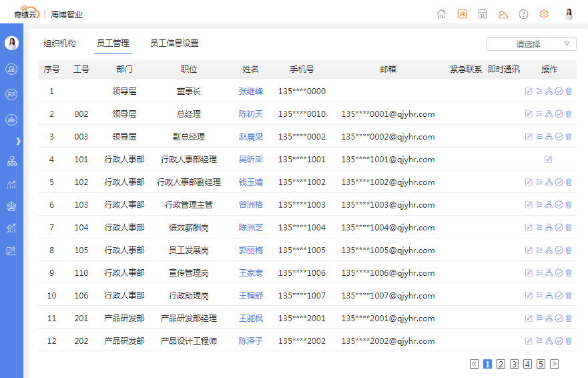This screenshot has width=588, height=378.
Task: Edit employee 吴昕采 row
Action: [x=548, y=160]
